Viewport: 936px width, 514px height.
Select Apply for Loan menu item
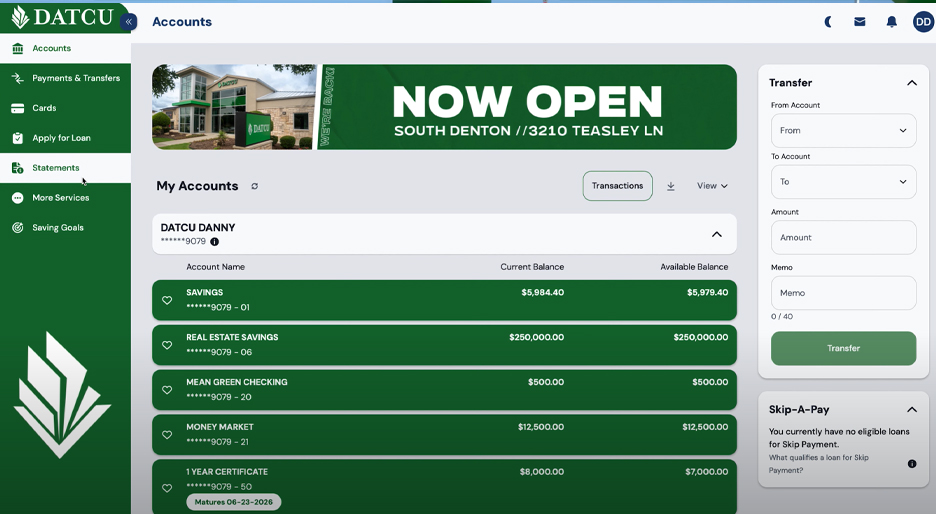pyautogui.click(x=66, y=138)
